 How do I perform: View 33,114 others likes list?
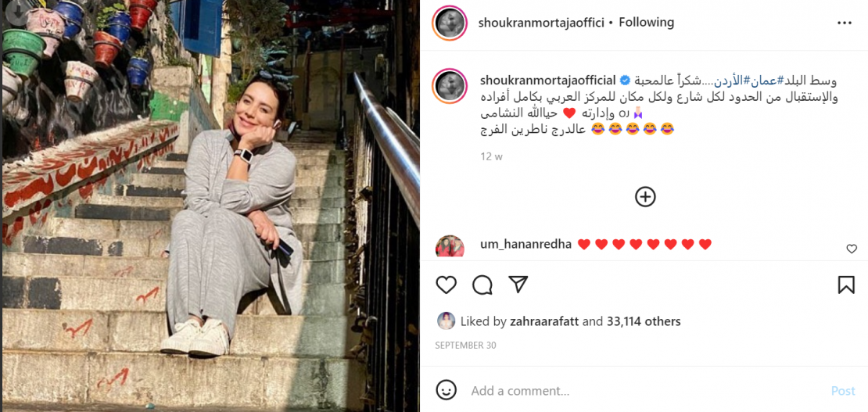coord(644,321)
